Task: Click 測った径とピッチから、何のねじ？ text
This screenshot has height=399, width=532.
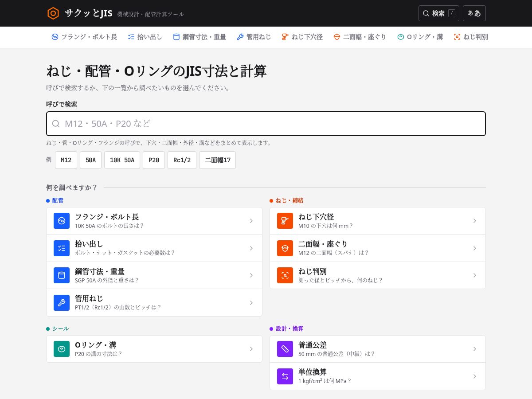Action: [x=341, y=280]
